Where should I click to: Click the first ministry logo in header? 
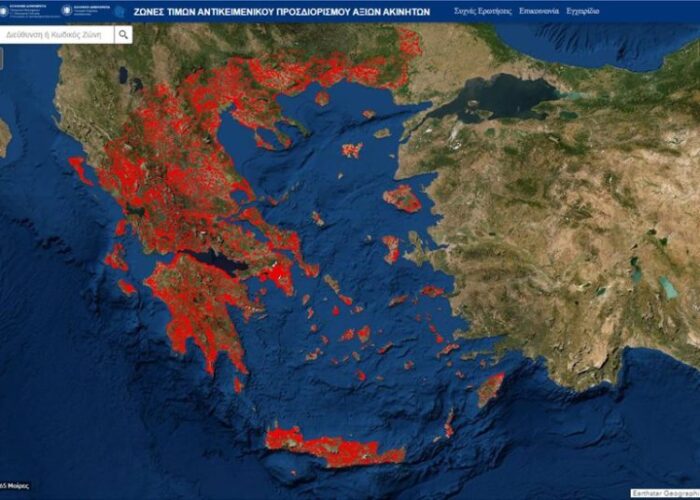pos(30,10)
